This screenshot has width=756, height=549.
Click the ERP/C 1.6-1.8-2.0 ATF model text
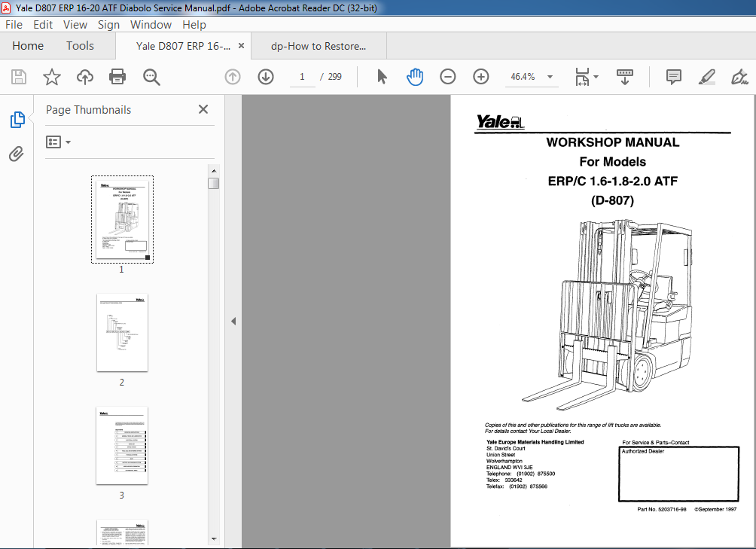(x=612, y=181)
